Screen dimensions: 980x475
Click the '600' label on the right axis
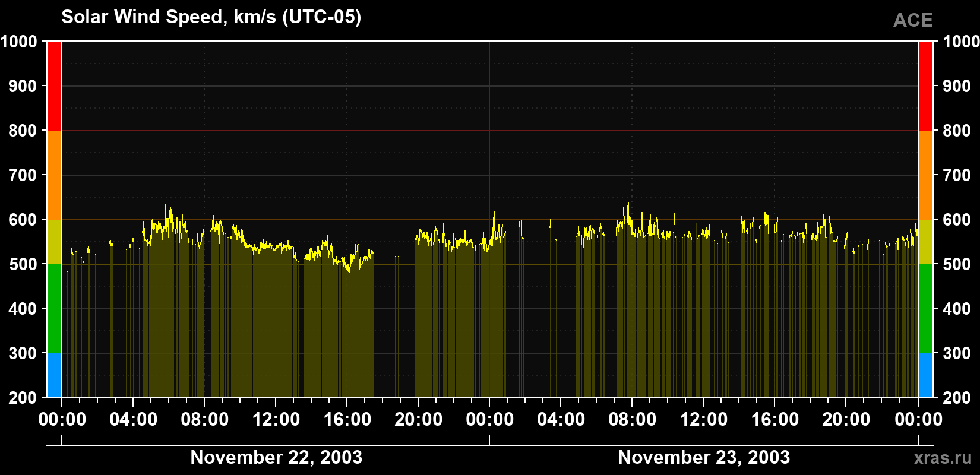(x=957, y=220)
